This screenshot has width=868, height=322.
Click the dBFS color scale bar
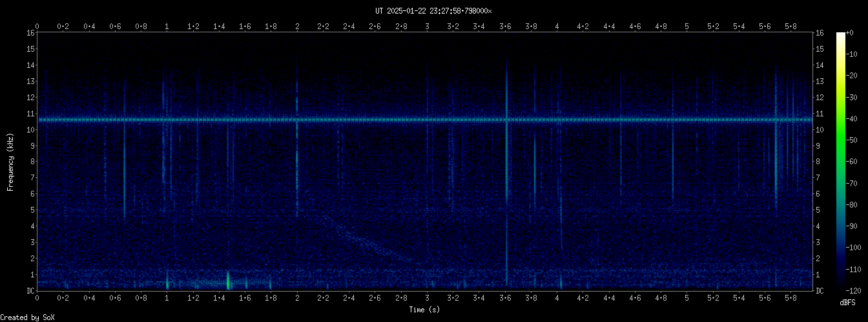(840, 160)
